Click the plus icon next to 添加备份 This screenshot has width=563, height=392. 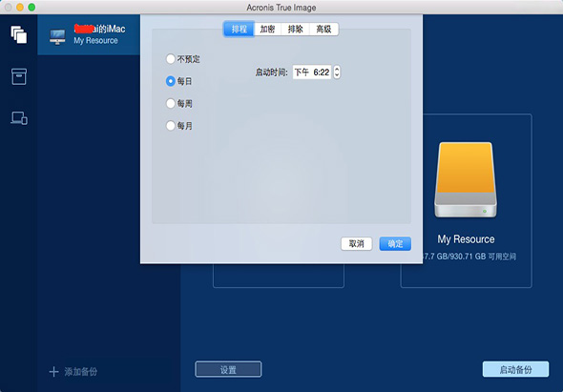[53, 372]
